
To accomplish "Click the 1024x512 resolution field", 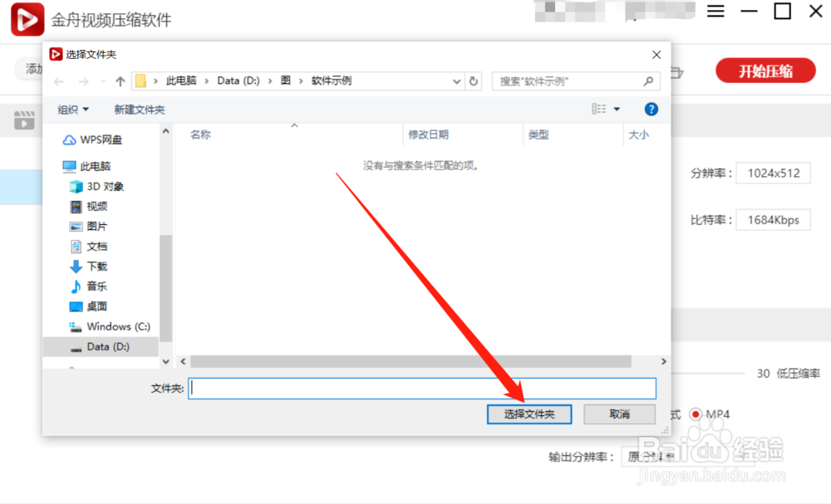I will [773, 173].
